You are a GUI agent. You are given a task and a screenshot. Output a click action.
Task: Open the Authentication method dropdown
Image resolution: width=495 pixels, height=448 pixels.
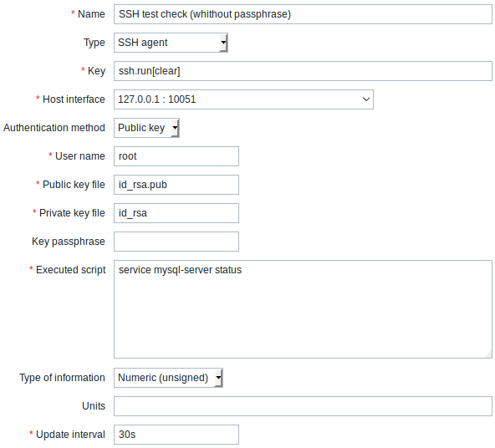click(146, 128)
